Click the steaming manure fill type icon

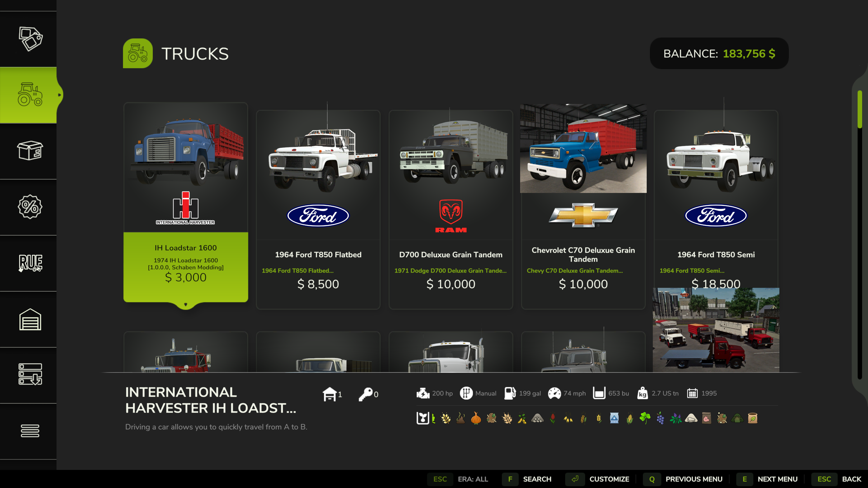pos(461,418)
